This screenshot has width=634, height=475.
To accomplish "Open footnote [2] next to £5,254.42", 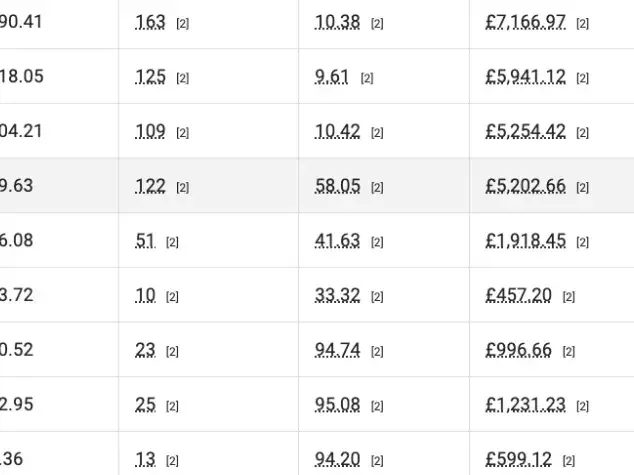I will click(582, 133).
